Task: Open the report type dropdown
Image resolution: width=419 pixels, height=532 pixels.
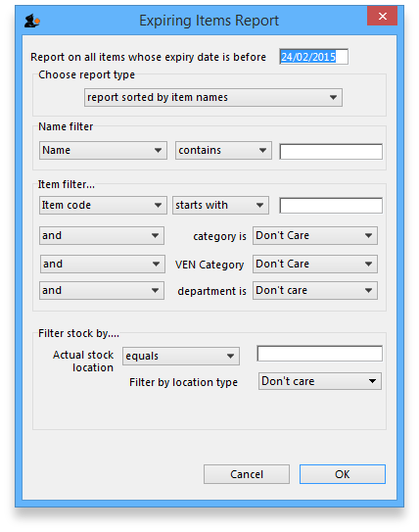Action: point(213,98)
